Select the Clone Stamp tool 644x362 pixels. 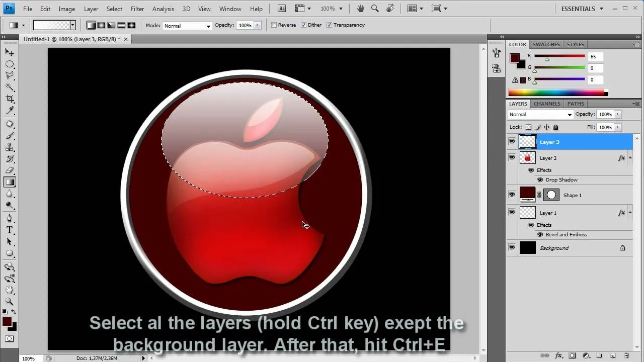point(10,147)
